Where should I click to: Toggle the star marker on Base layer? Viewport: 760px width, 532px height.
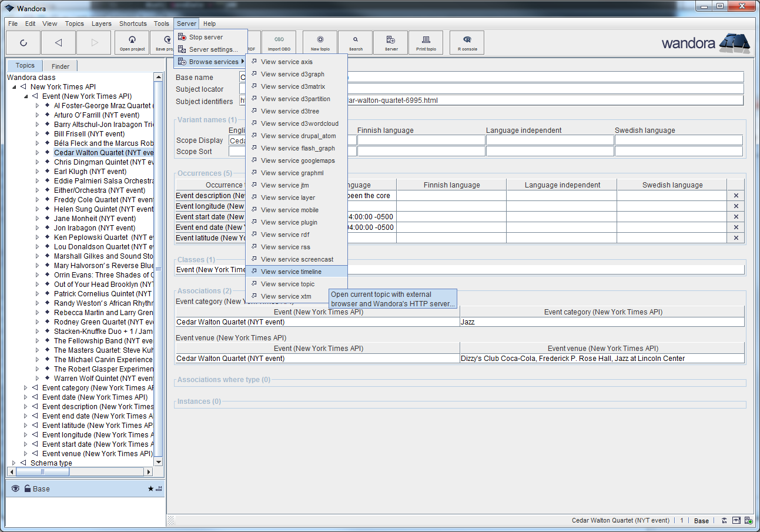click(x=150, y=488)
